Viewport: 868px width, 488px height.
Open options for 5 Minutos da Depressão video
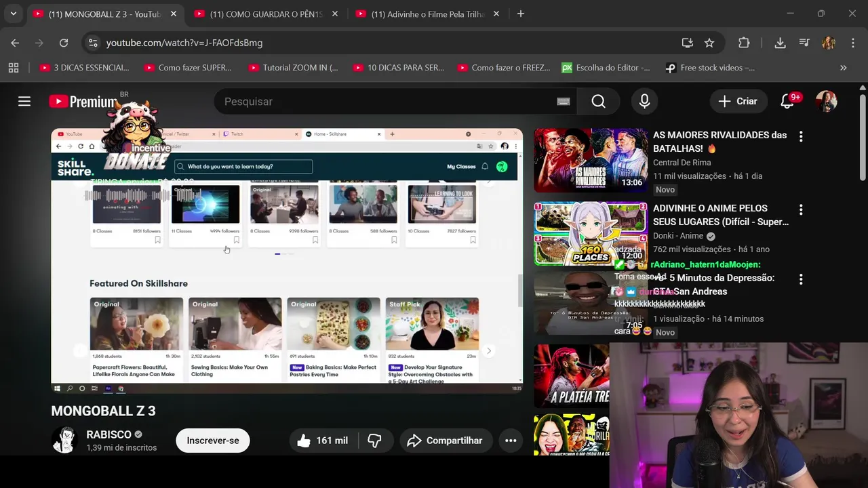coord(801,279)
